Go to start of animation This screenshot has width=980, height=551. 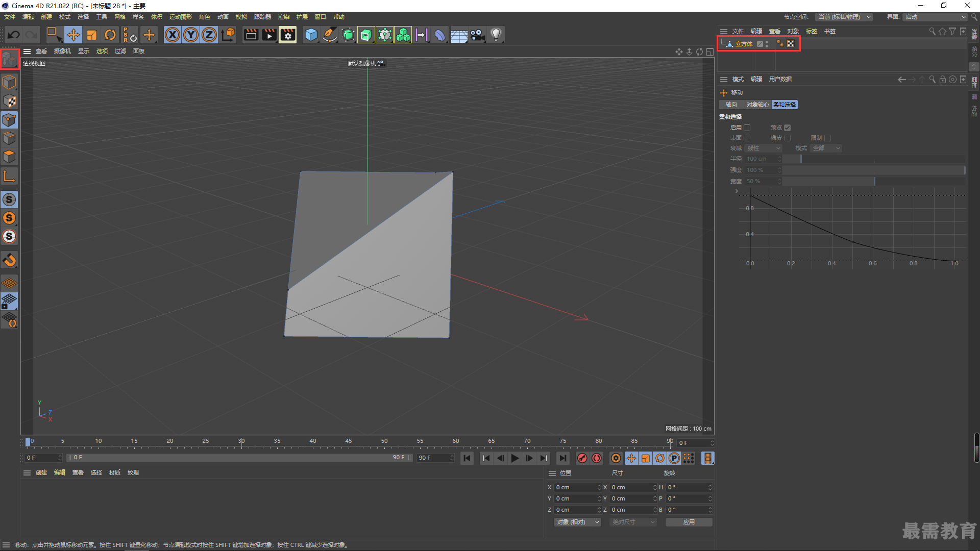tap(467, 458)
